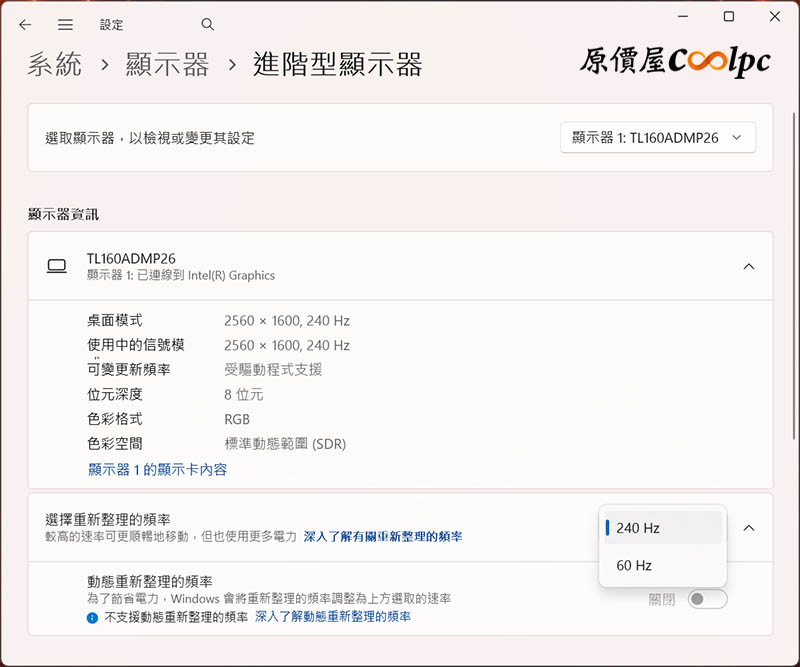The image size is (800, 667).
Task: Open 深入了解有關重新整理的頻率 link
Action: [x=383, y=537]
